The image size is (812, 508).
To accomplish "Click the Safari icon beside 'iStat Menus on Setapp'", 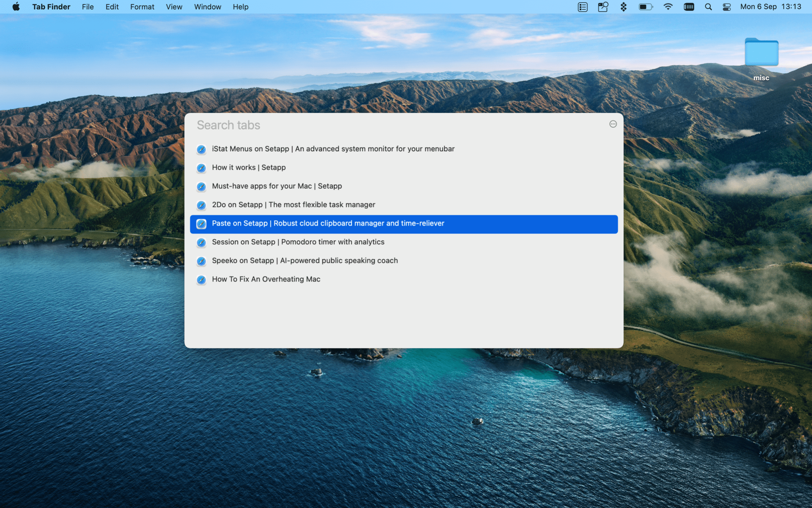I will coord(201,150).
